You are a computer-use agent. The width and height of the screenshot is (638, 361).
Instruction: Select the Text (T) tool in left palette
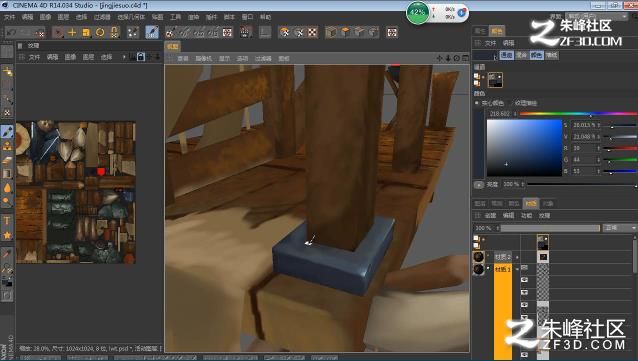7,221
